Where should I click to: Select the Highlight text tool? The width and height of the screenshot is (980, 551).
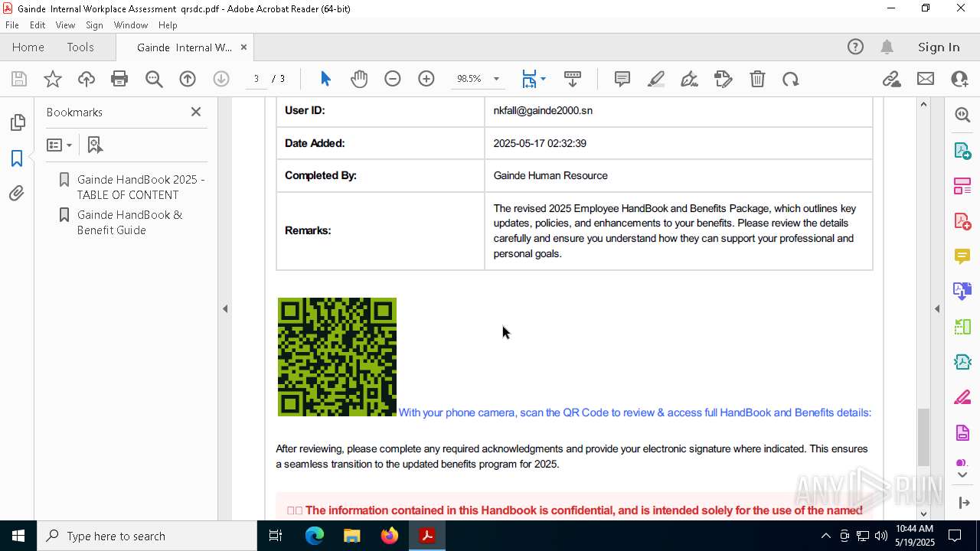656,79
